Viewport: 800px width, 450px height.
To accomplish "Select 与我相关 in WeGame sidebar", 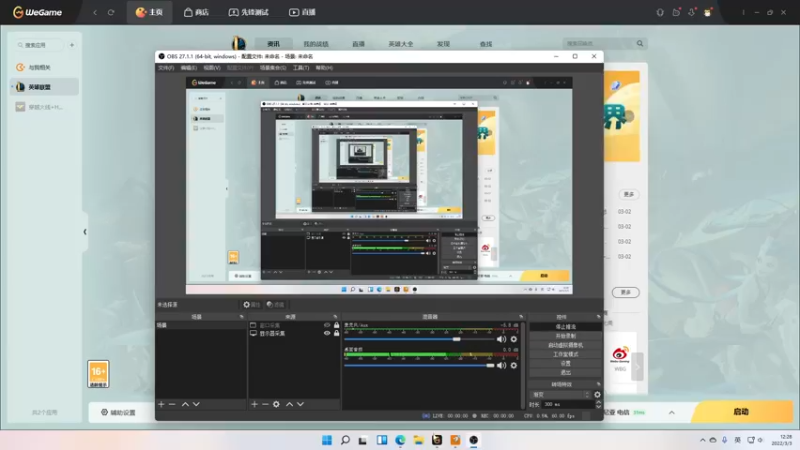I will coord(44,67).
